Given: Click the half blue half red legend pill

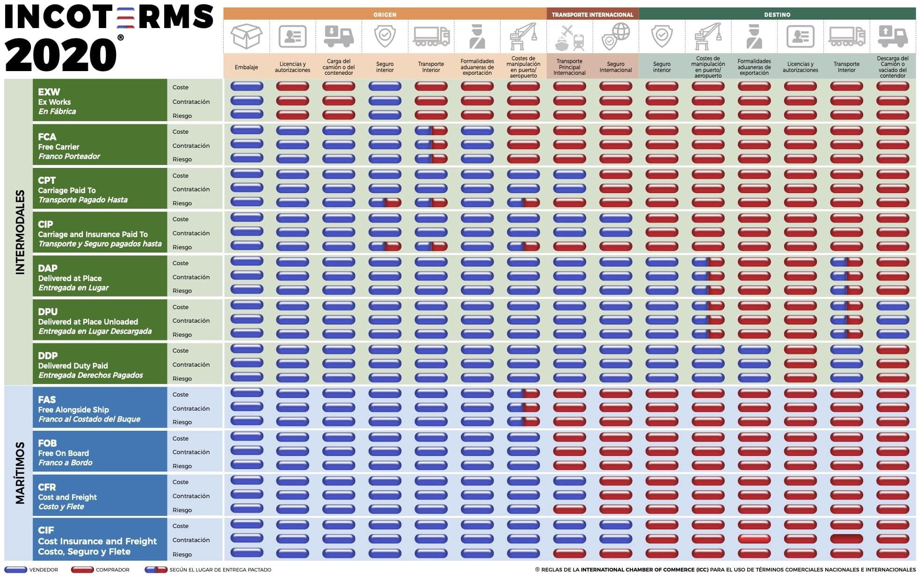Looking at the screenshot, I should click(x=156, y=570).
